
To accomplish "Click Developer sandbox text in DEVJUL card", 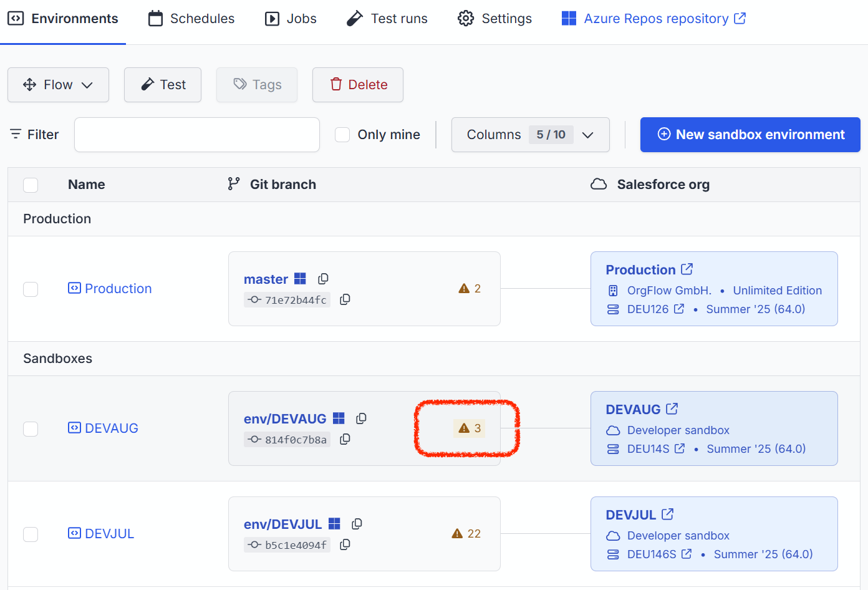I will point(678,536).
